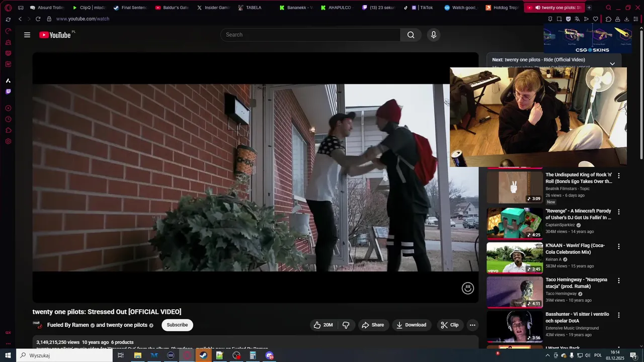This screenshot has width=644, height=362.
Task: Open History from the Opera sidebar
Action: (8, 119)
